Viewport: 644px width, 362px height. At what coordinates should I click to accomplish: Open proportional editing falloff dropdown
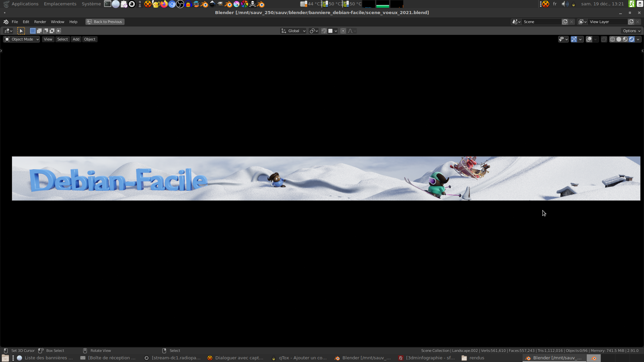[352, 31]
